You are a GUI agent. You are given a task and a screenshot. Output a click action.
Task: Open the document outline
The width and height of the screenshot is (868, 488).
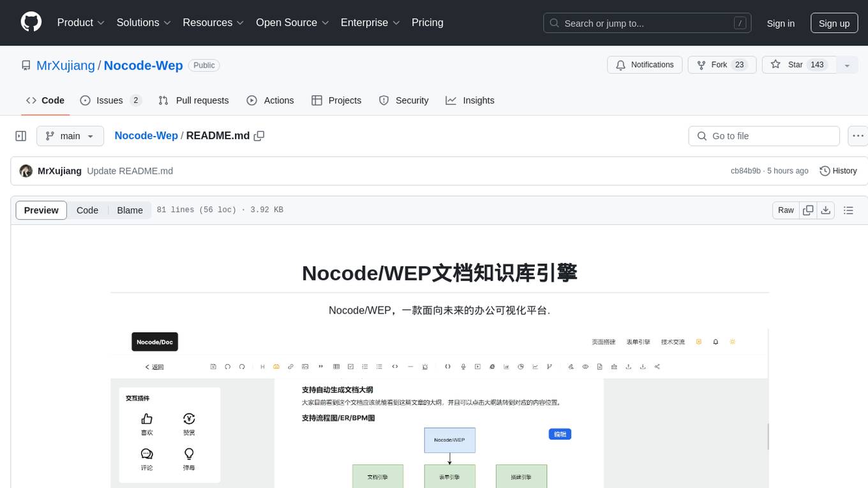point(848,210)
